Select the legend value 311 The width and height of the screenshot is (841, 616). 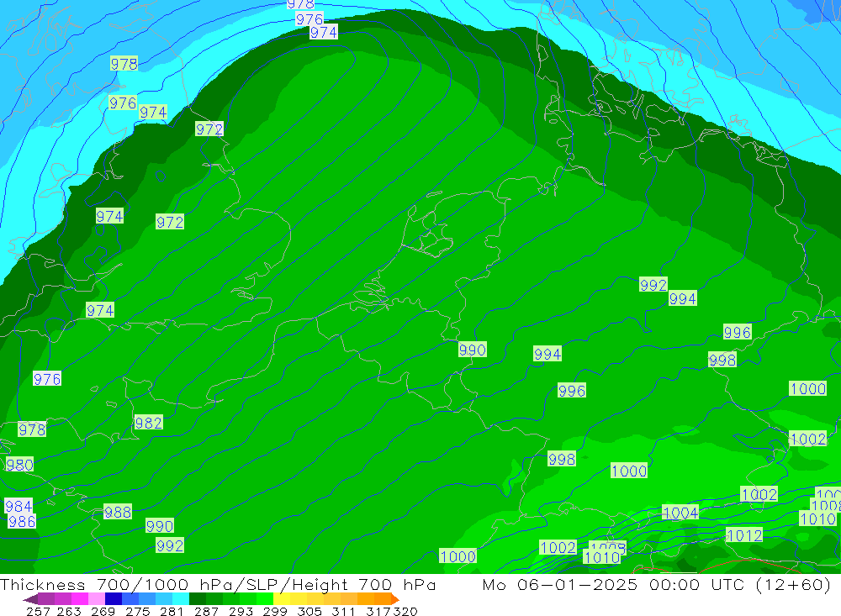pos(343,611)
